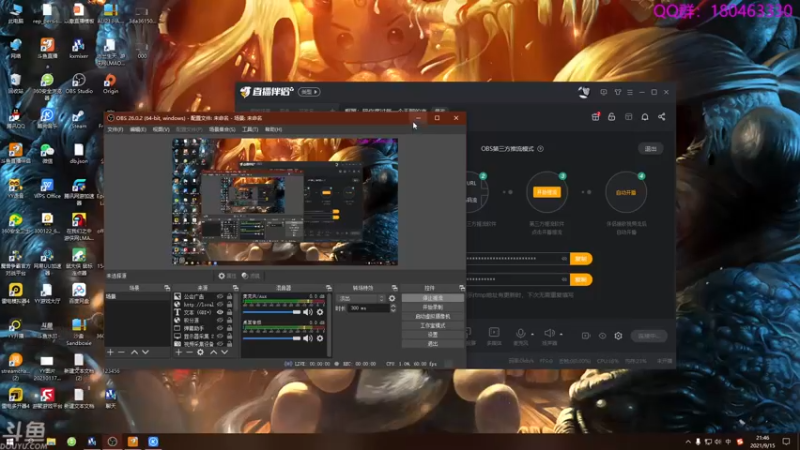Copy the first stream address with the orange button

point(581,259)
